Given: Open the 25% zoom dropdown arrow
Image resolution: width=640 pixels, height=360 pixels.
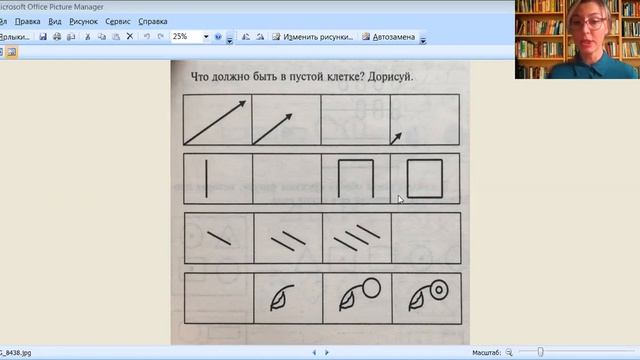Looking at the screenshot, I should 206,37.
